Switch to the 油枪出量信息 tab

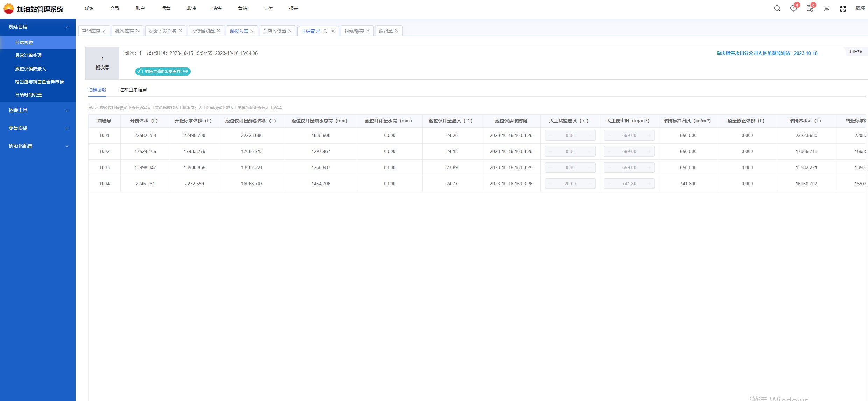pyautogui.click(x=133, y=90)
